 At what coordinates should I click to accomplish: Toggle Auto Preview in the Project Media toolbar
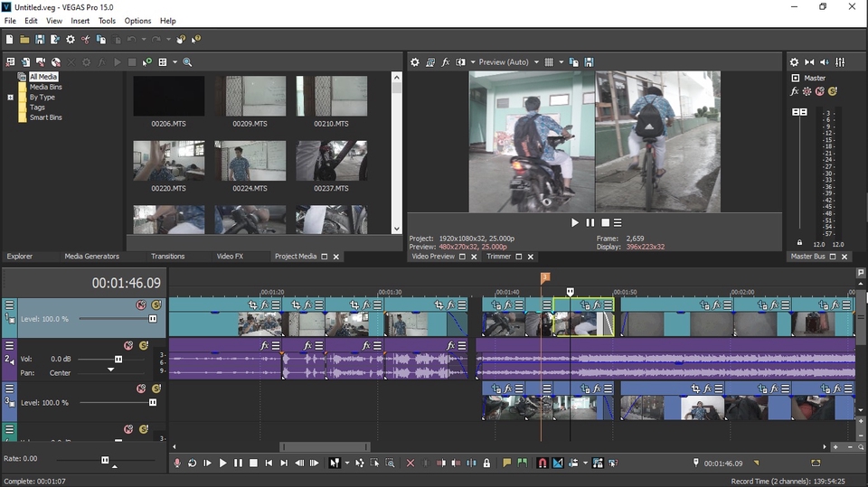pyautogui.click(x=146, y=62)
